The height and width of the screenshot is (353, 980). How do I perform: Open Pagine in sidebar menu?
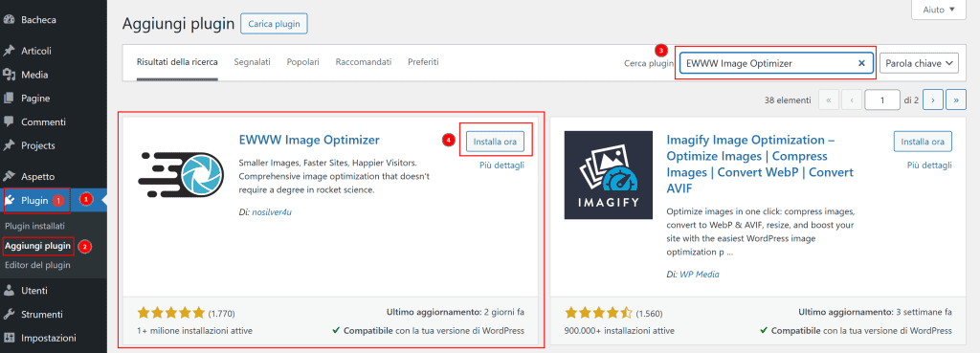35,99
